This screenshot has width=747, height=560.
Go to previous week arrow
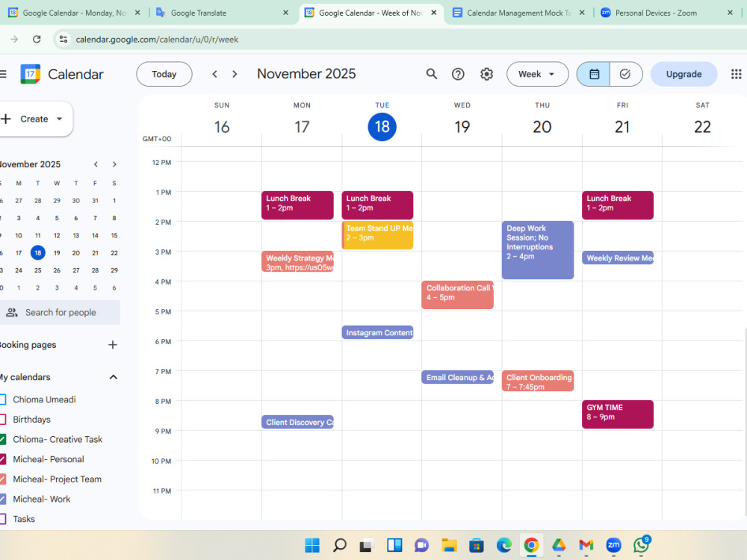215,74
